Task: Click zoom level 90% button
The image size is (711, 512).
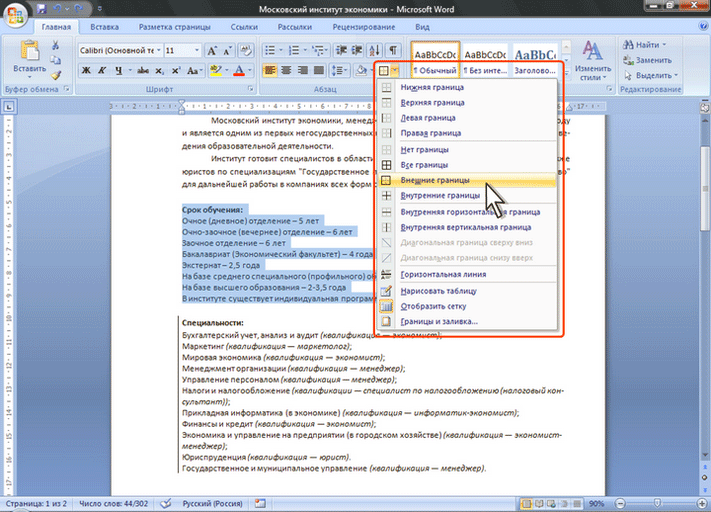Action: coord(596,503)
